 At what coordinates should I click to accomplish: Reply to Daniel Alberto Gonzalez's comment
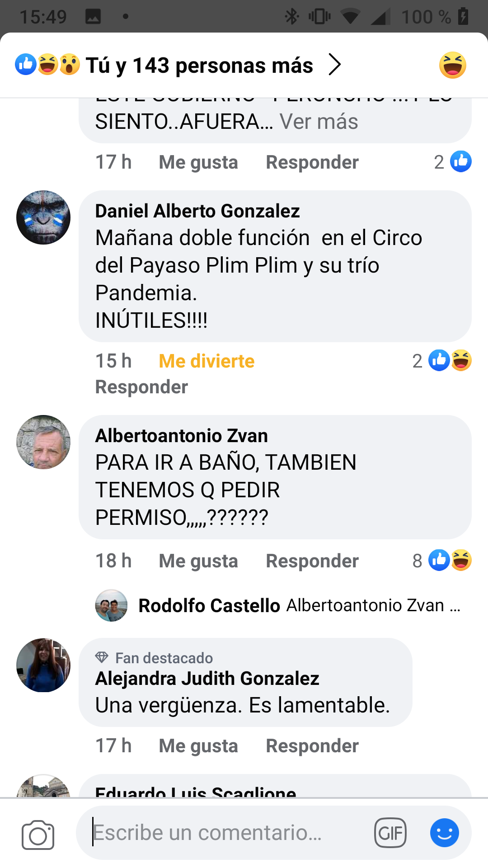point(141,387)
